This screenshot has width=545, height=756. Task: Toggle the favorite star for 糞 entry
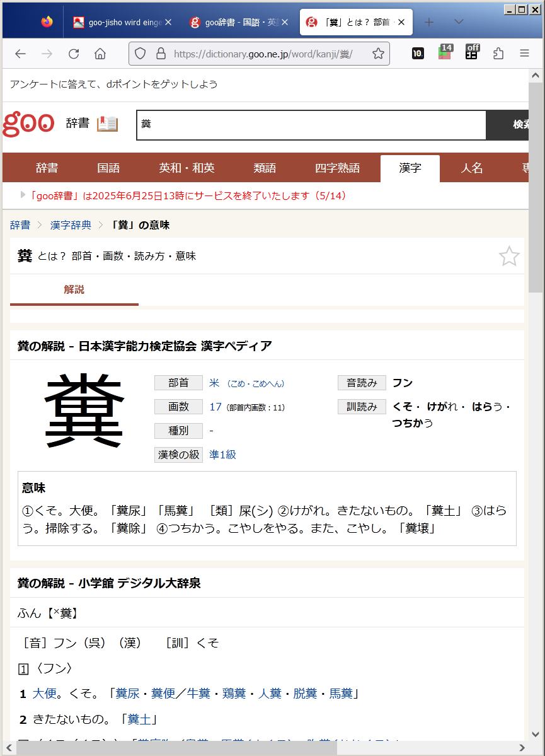[x=508, y=256]
